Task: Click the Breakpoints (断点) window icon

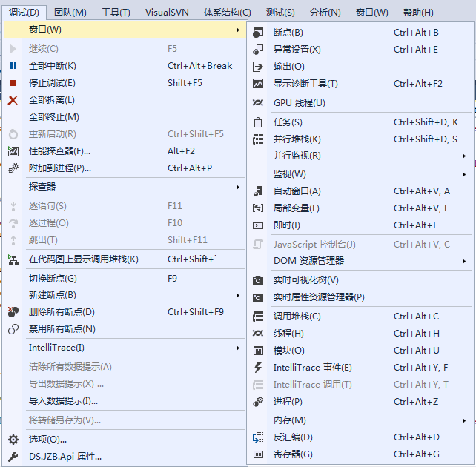Action: (x=258, y=33)
